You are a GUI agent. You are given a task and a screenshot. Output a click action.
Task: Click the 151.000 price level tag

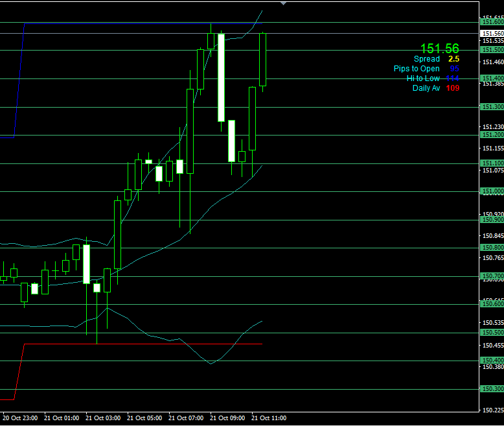492,191
